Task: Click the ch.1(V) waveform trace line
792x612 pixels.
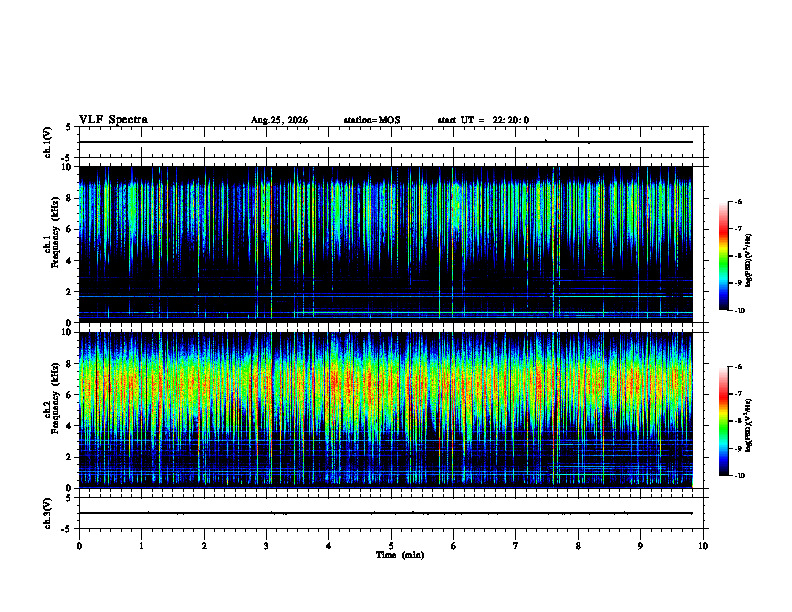Action: 385,142
